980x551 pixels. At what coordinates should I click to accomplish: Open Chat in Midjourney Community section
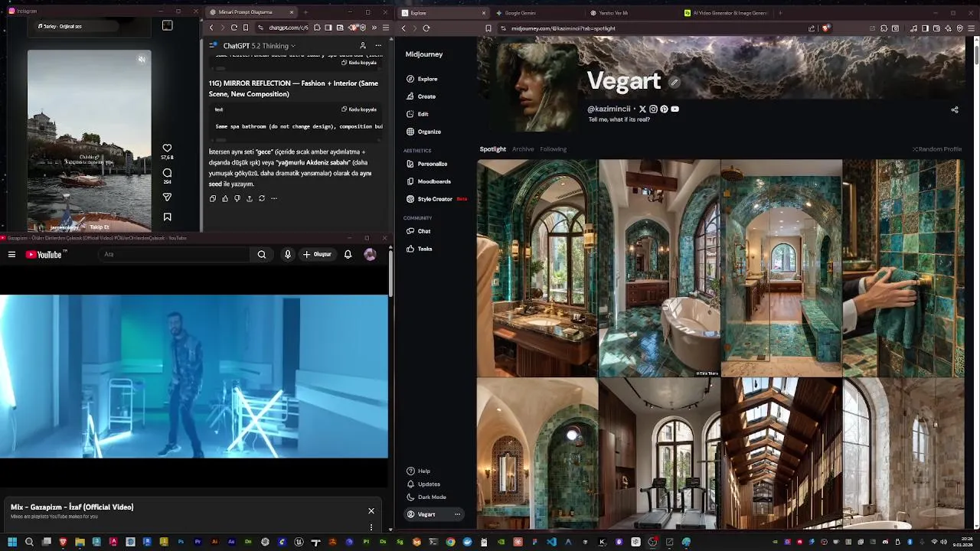click(x=418, y=231)
